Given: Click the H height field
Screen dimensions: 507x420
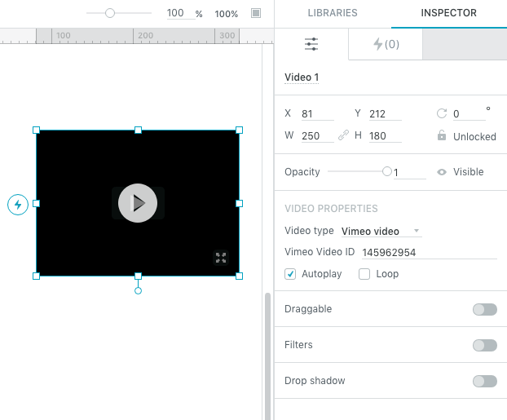Looking at the screenshot, I should (x=386, y=136).
